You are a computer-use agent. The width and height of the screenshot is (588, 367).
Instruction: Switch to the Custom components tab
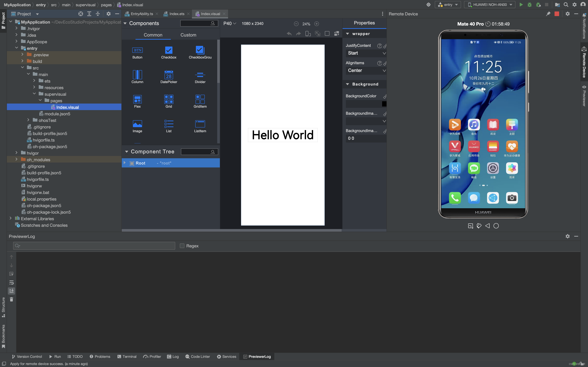188,35
